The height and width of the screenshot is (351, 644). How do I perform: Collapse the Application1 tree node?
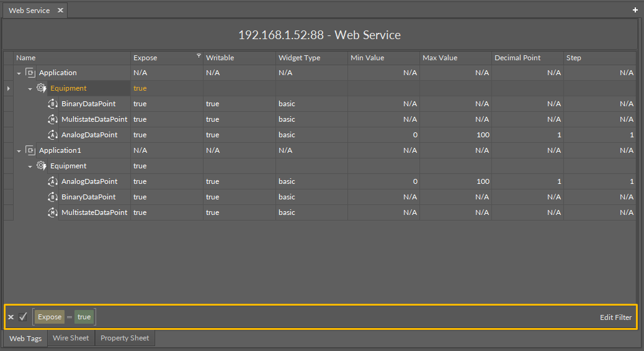(x=19, y=151)
